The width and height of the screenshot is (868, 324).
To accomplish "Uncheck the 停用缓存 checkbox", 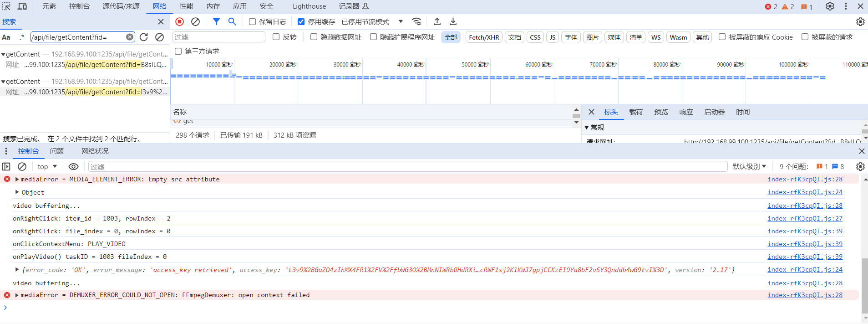I will [301, 22].
